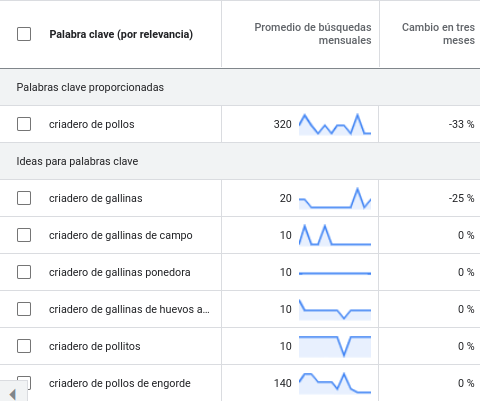
Task: Select the Ideas para palabras clave section row
Action: (240, 161)
